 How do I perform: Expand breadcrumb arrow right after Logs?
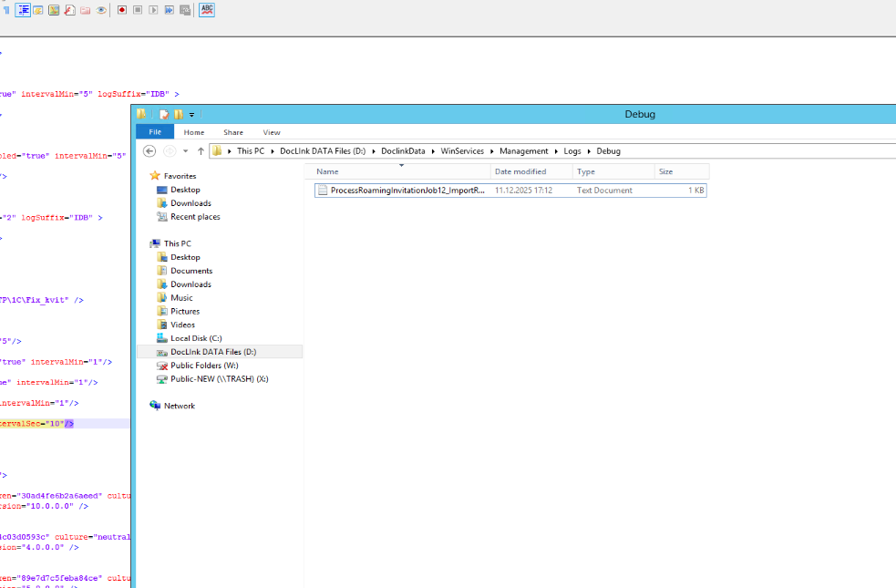tap(589, 151)
